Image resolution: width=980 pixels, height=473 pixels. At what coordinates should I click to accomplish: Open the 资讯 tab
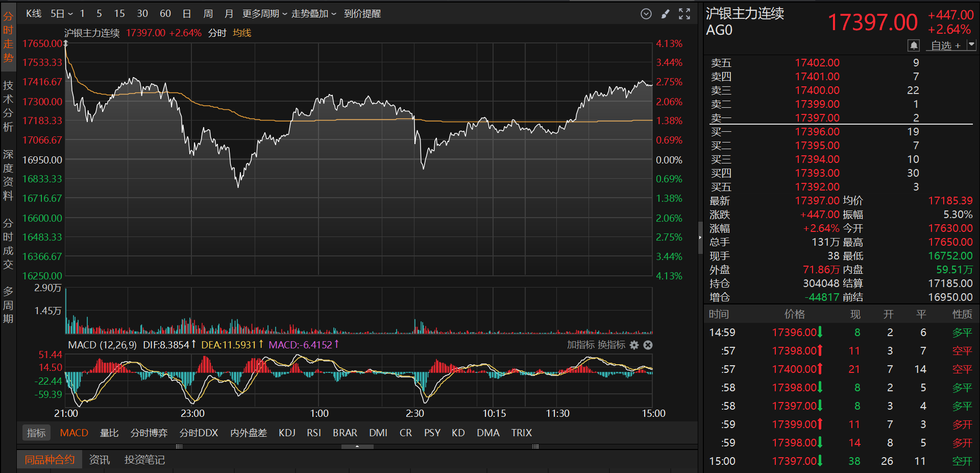[99, 460]
